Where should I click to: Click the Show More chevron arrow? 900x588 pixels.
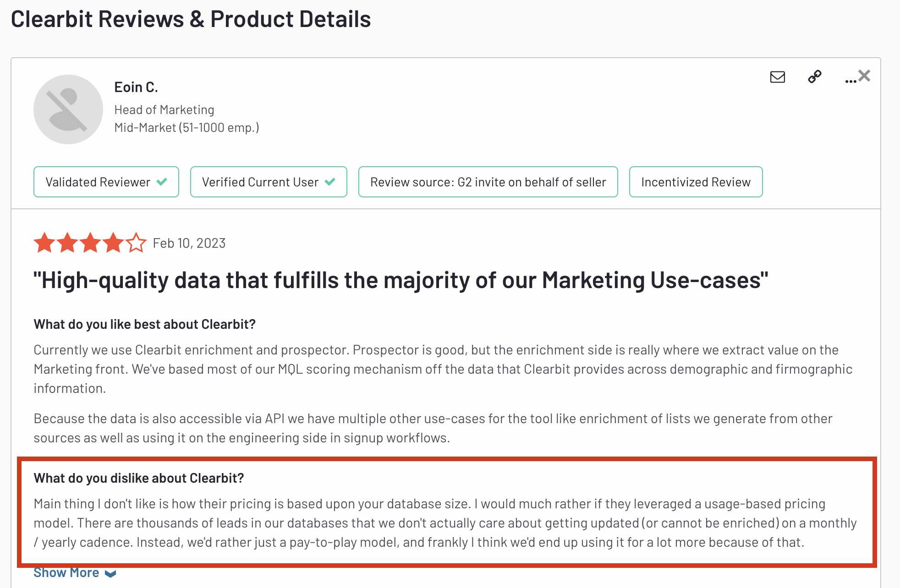tap(110, 573)
